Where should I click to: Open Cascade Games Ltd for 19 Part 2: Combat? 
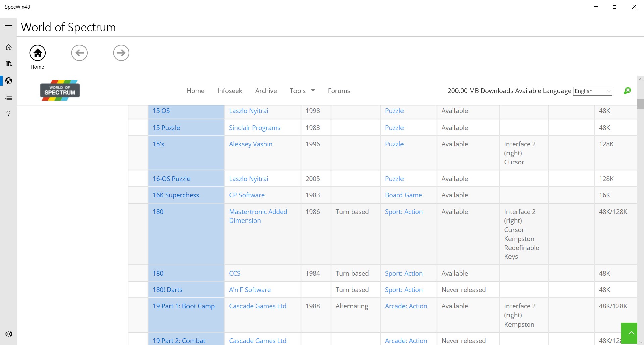[x=258, y=341]
